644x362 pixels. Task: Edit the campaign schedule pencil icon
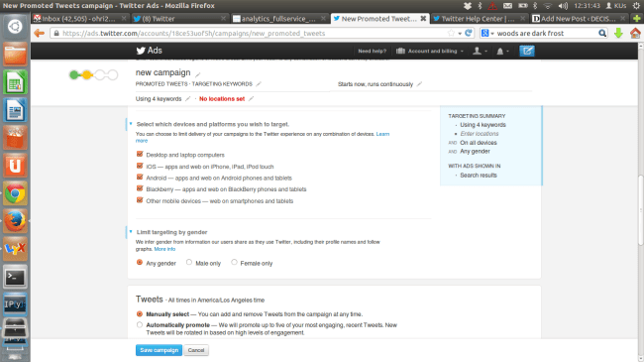pos(419,84)
